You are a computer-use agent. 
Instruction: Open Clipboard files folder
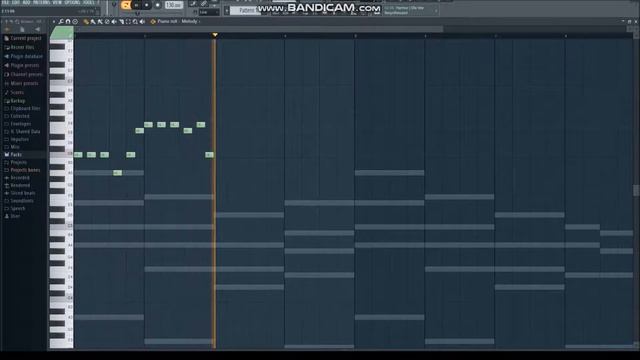(x=23, y=109)
